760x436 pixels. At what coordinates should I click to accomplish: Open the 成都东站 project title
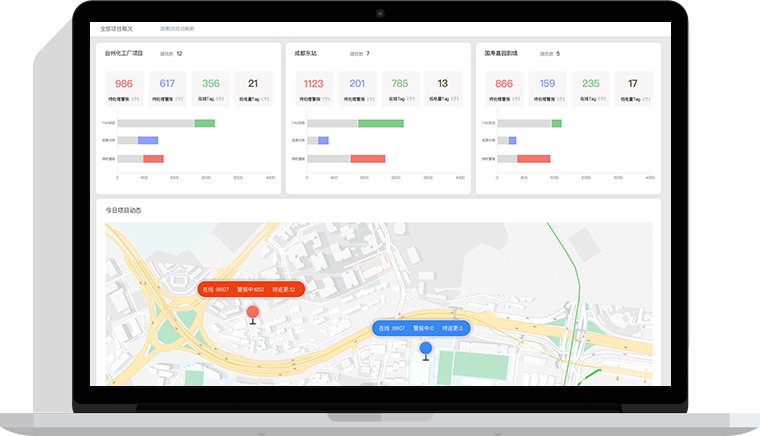tap(307, 53)
